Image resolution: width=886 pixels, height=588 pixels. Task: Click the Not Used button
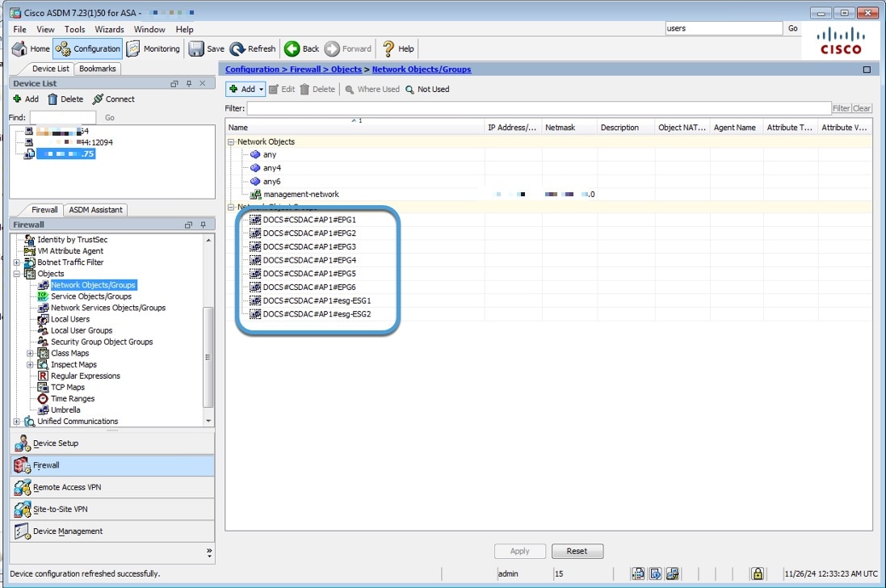[x=427, y=89]
